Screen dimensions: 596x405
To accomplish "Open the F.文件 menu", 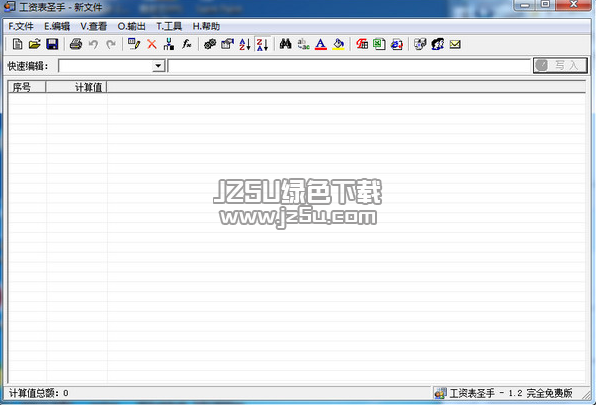I will pos(21,26).
